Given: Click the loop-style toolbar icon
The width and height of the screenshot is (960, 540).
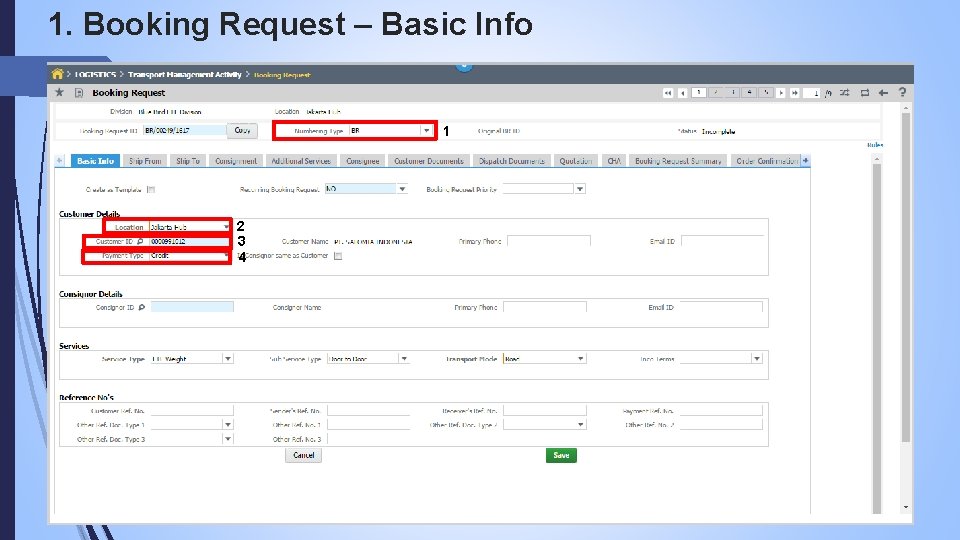Looking at the screenshot, I should click(x=864, y=93).
